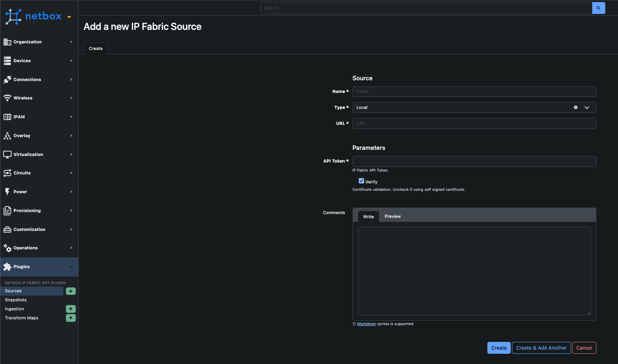
Task: Open the Operations menu label
Action: (x=25, y=248)
